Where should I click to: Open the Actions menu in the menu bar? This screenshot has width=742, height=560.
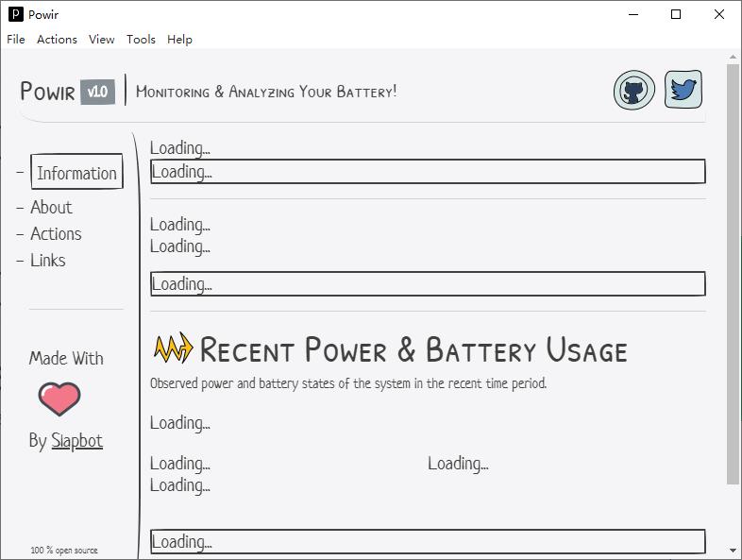point(57,40)
